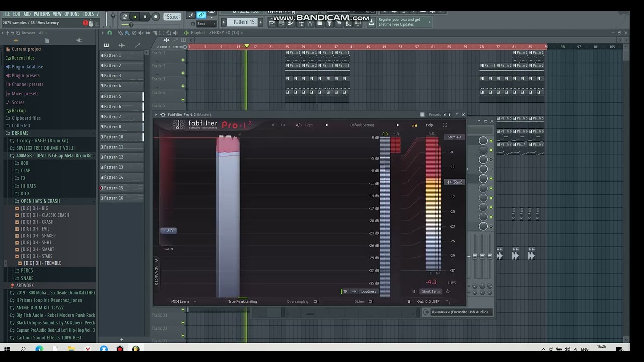
Task: Select Pattern 15 in picker
Action: 121,188
